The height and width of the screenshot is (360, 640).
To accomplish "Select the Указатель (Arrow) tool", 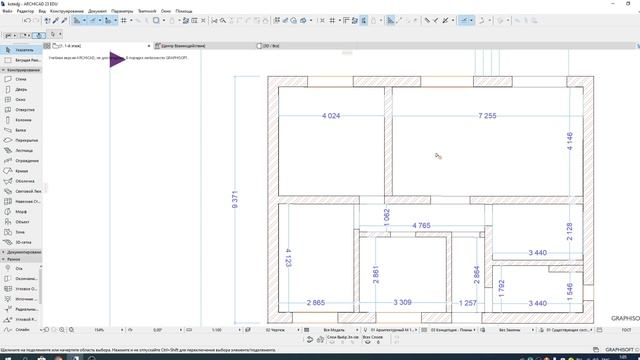I will coord(21,50).
